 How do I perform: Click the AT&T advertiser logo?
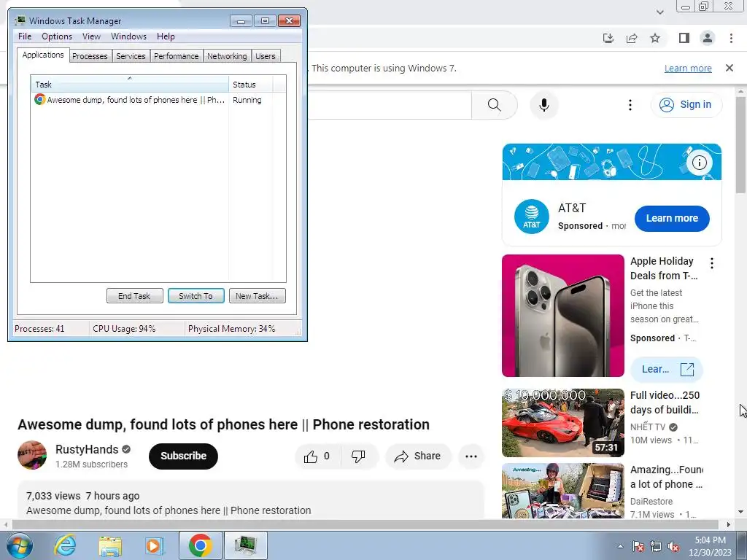point(532,217)
